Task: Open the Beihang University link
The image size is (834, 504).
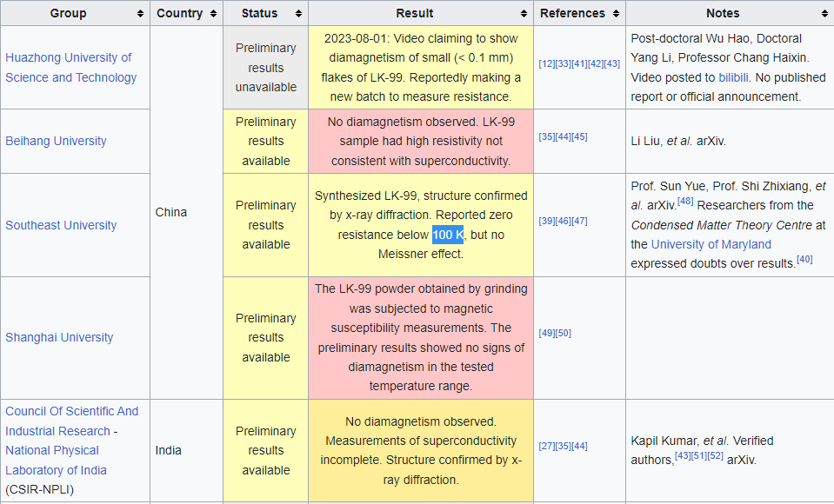Action: coord(56,141)
